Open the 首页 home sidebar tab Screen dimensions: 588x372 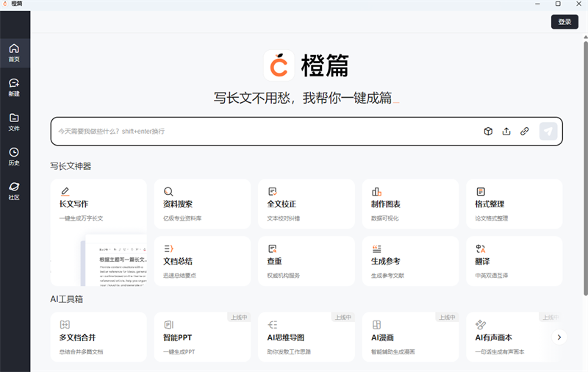coord(14,53)
